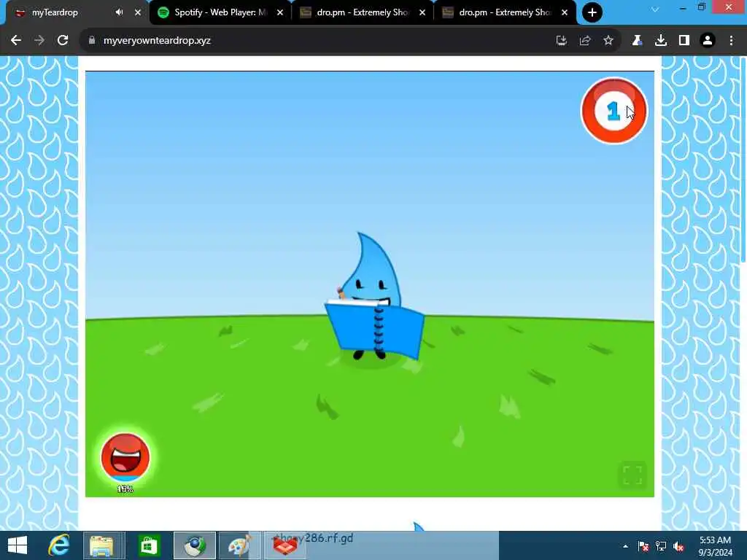
Task: Open the profile avatar menu
Action: (708, 41)
